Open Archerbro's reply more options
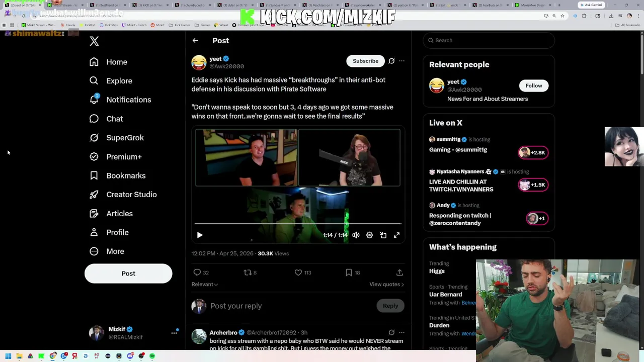 [401, 332]
